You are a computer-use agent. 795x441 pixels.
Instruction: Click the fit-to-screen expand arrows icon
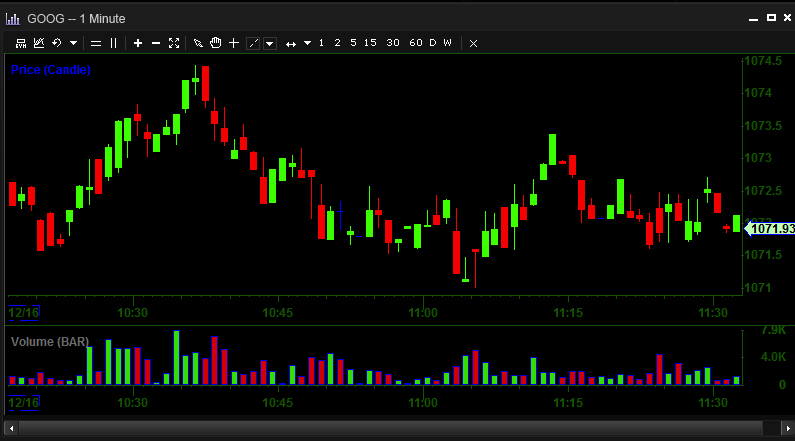174,43
